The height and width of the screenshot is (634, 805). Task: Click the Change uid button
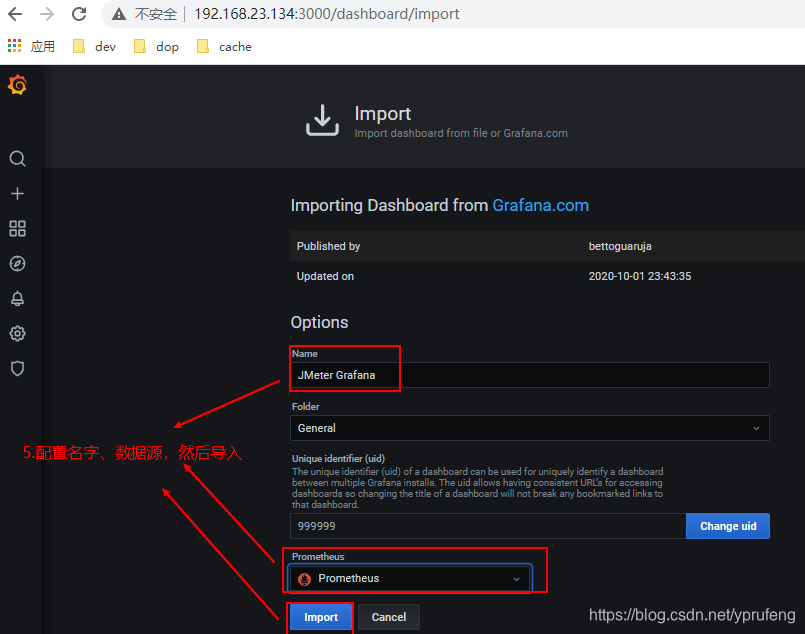pyautogui.click(x=727, y=526)
